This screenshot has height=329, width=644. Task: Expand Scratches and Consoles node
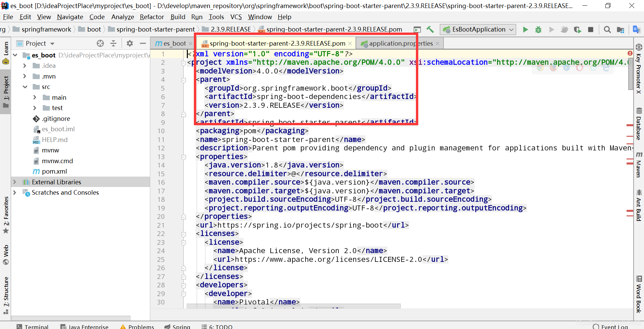[15, 193]
